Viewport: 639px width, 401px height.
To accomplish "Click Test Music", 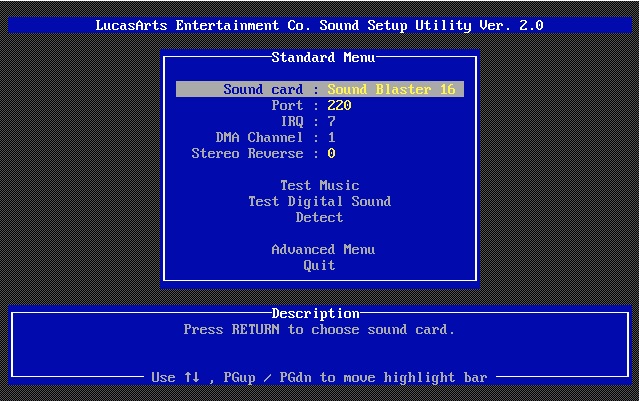I will 320,185.
